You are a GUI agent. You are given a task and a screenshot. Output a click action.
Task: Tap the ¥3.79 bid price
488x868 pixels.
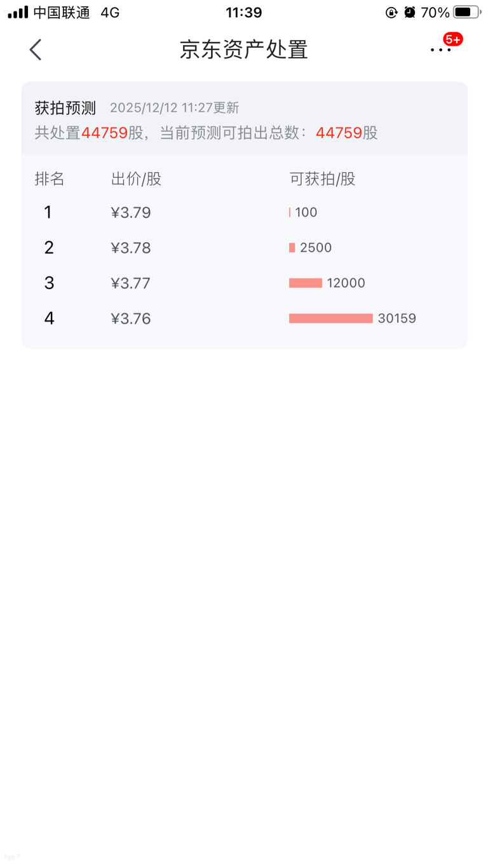click(131, 212)
